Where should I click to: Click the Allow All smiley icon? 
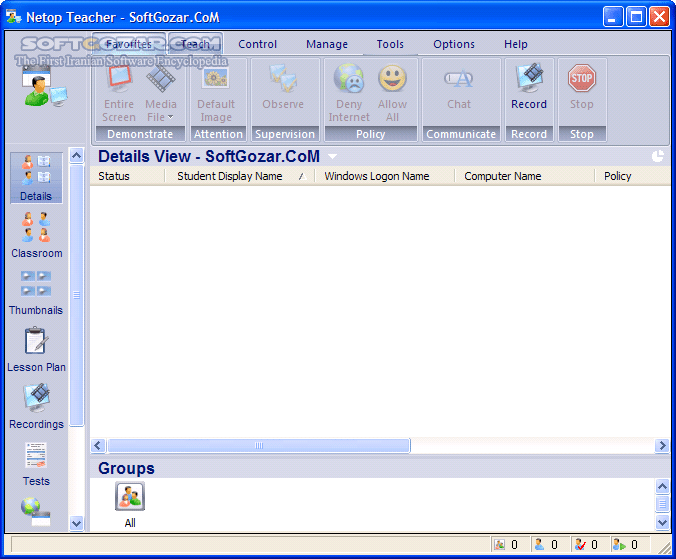[x=392, y=78]
